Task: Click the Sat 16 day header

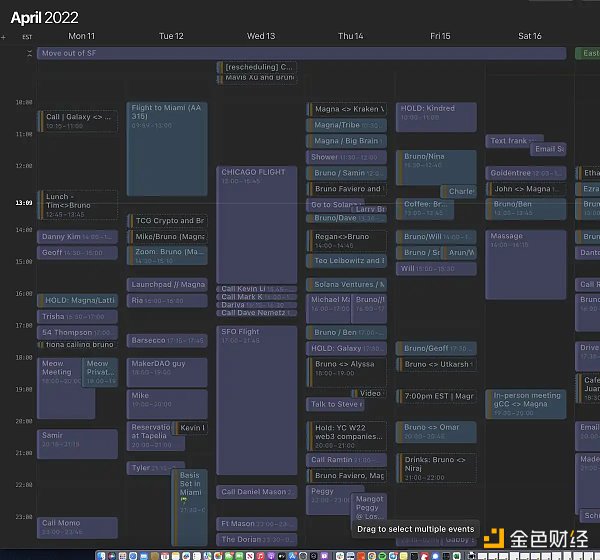Action: (x=529, y=36)
